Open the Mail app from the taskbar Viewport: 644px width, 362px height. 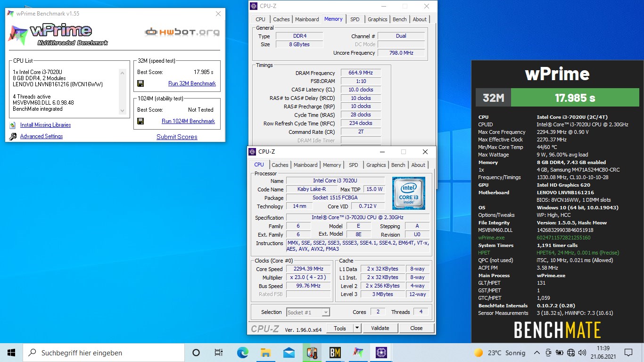pyautogui.click(x=289, y=353)
